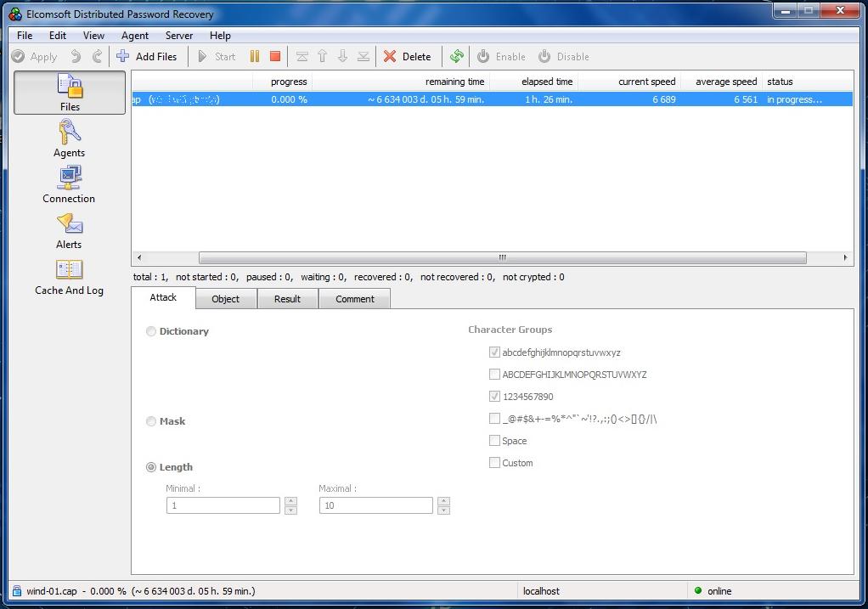Toggle special symbols character group
Image resolution: width=868 pixels, height=609 pixels.
click(x=494, y=419)
